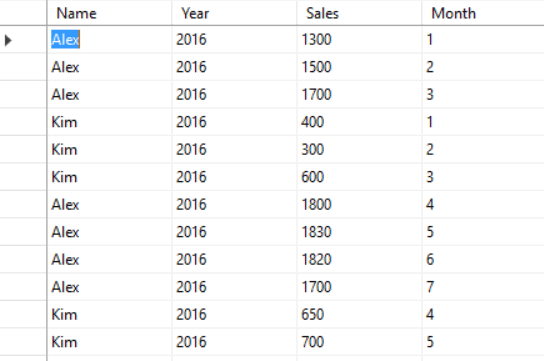Click the Sales cell showing 1800
Screen dimensions: 544x361
tap(359, 204)
